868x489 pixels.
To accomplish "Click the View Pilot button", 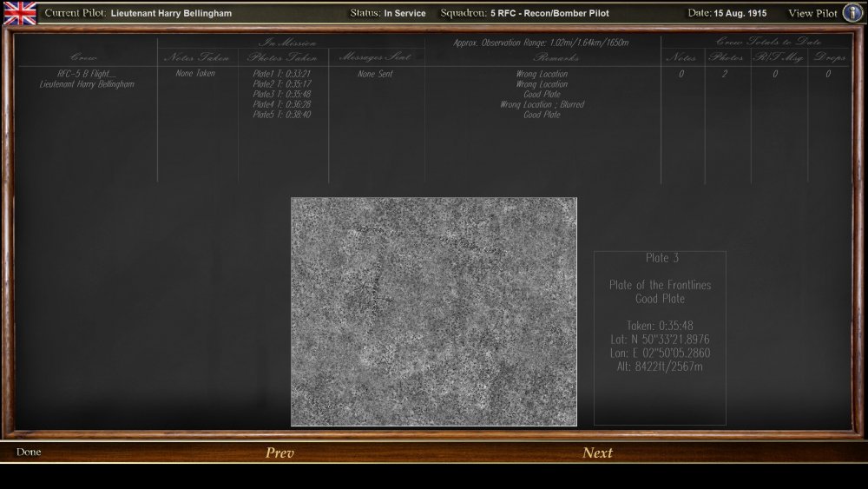I will coord(812,14).
